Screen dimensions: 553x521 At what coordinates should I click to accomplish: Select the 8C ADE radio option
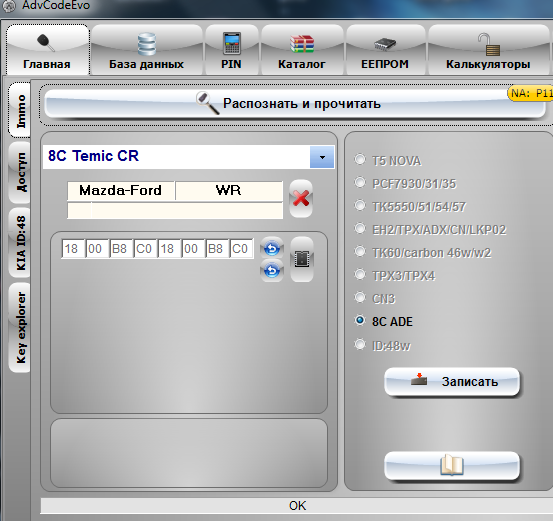[360, 320]
